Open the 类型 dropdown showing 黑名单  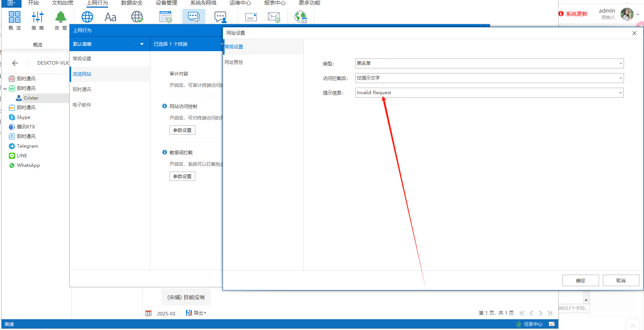489,63
